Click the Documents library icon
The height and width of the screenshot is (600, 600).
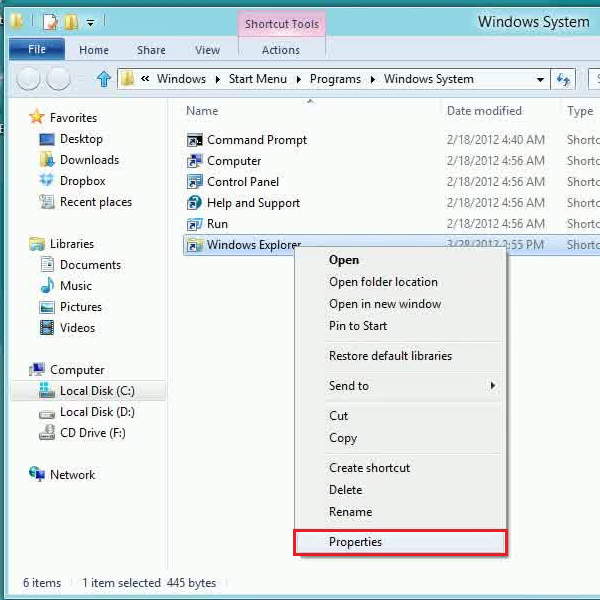click(47, 264)
